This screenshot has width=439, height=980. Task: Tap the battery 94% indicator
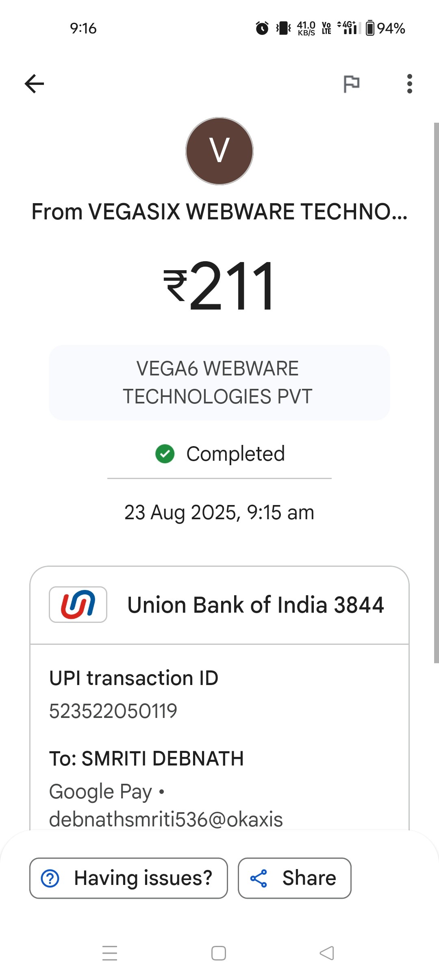click(x=385, y=28)
